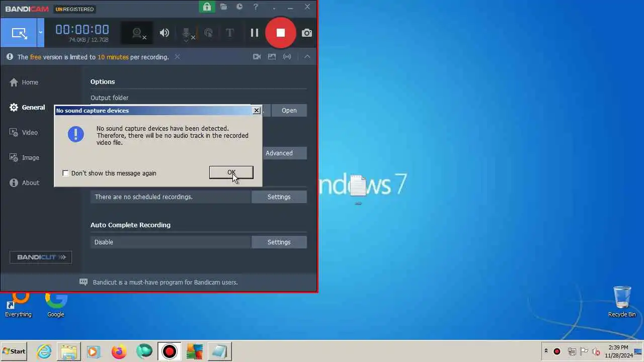Click the Bandicut promo button
The height and width of the screenshot is (362, 644).
(x=41, y=257)
